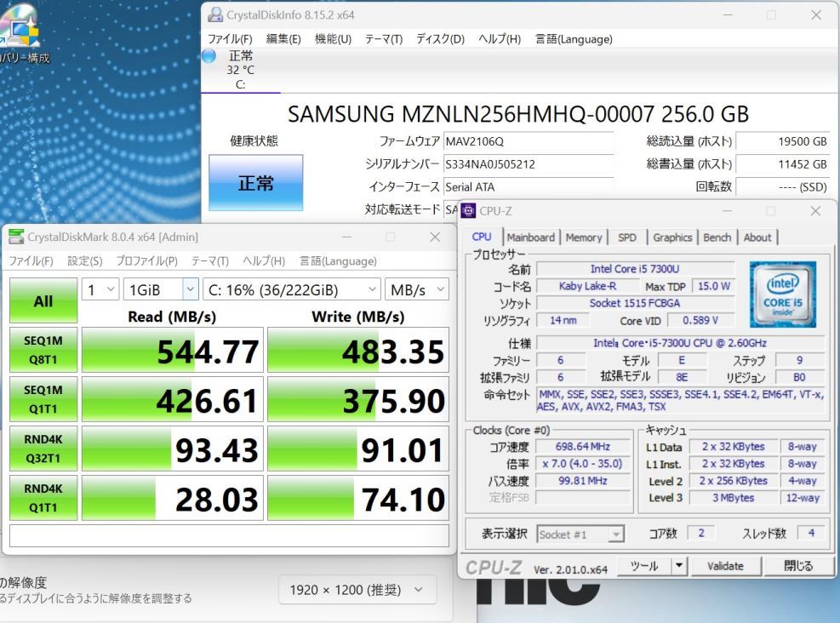The width and height of the screenshot is (840, 623).
Task: Click the rotation rate value ---- (SSD)
Action: pyautogui.click(x=783, y=187)
